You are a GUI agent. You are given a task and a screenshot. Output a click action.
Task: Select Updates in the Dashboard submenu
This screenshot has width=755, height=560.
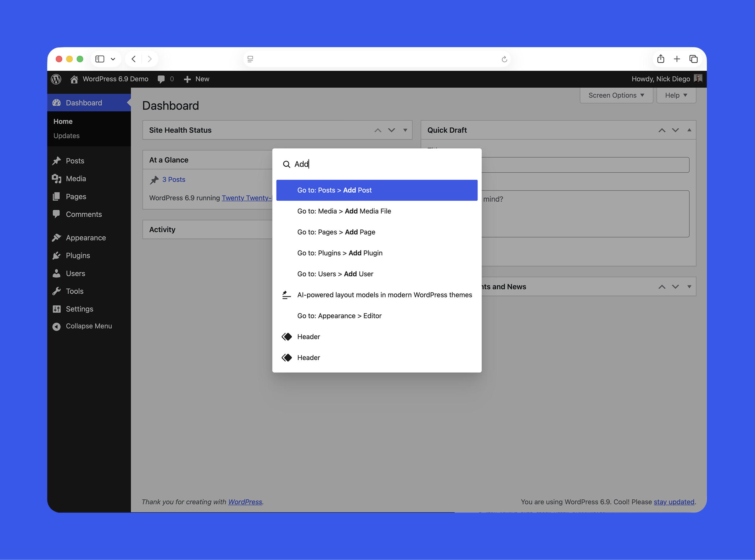point(66,136)
